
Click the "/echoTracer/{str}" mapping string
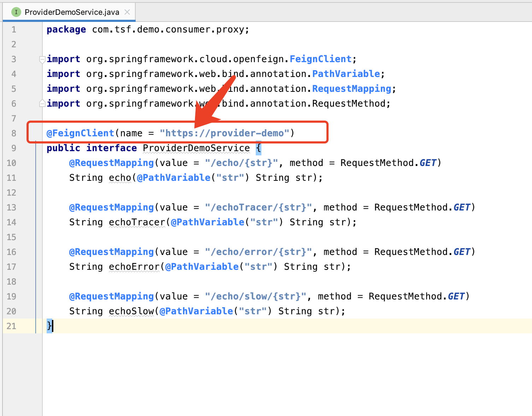click(x=258, y=207)
